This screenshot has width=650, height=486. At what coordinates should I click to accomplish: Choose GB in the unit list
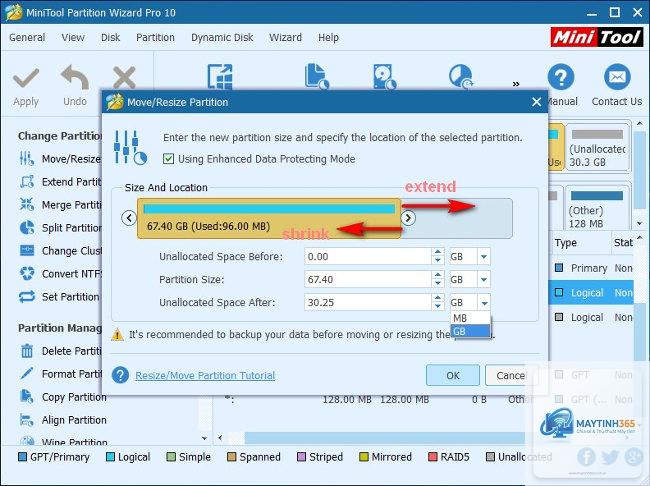470,331
